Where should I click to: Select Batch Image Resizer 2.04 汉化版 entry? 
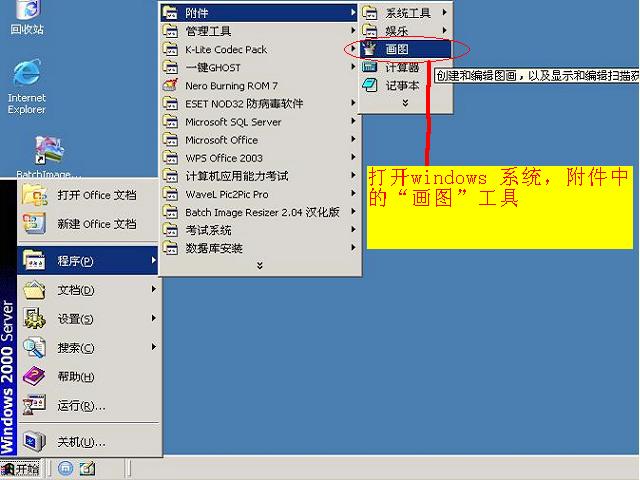pos(259,212)
